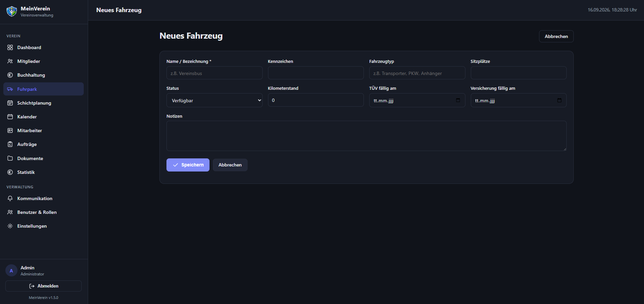Save the vehicle with Speichern
This screenshot has width=644, height=304.
(x=188, y=165)
